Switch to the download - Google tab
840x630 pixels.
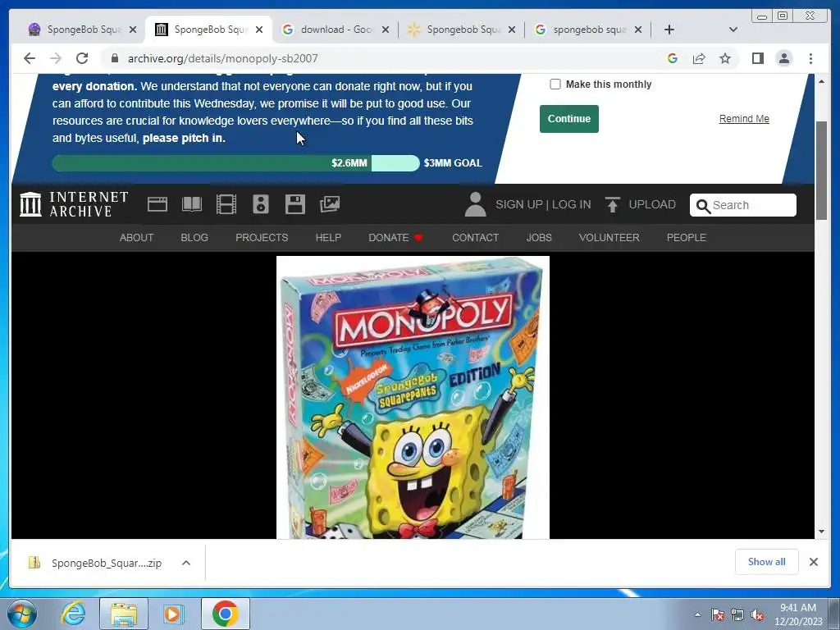click(336, 30)
